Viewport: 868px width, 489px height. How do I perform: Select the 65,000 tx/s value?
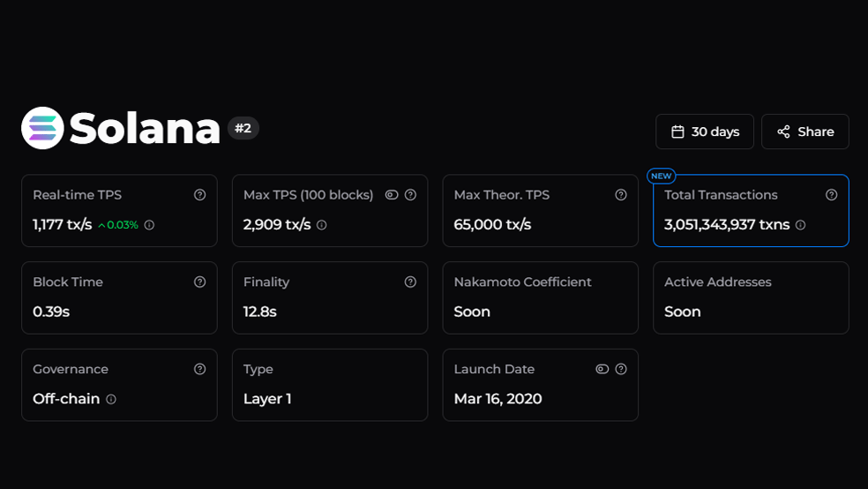[493, 225]
